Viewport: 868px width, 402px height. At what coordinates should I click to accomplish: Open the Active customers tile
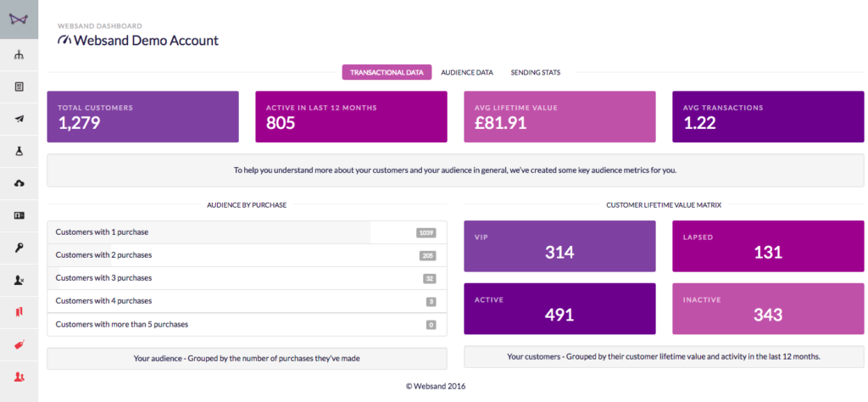point(559,309)
